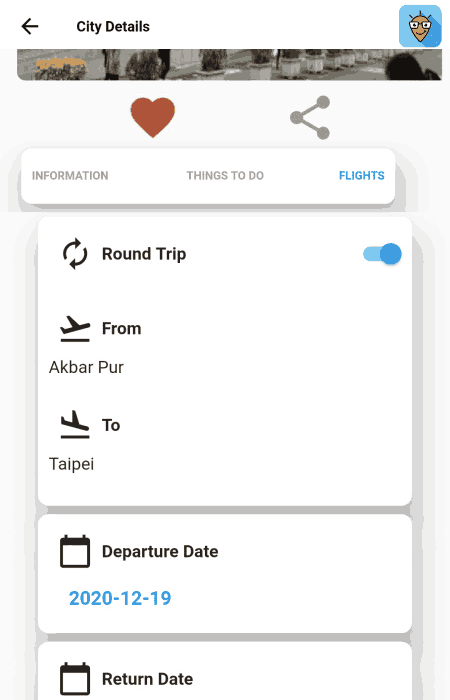
Task: Open the share icon
Action: coord(310,118)
